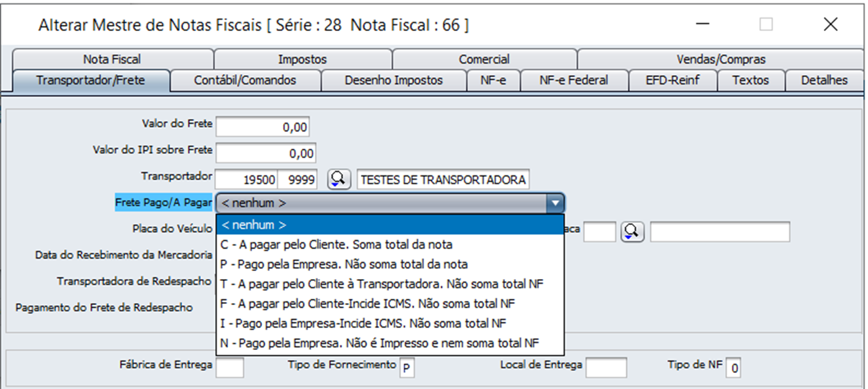Click the Valor do Frete input field

[263, 127]
